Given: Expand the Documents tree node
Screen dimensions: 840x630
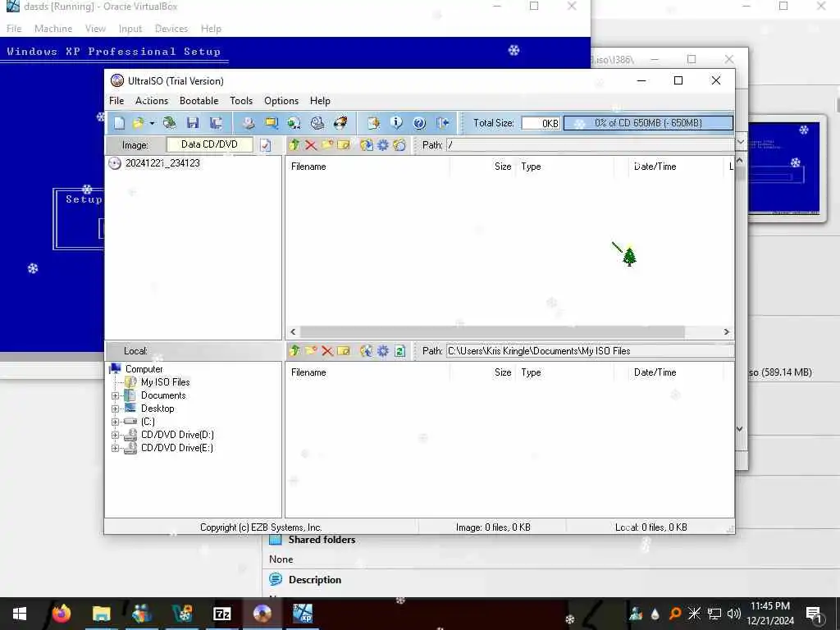Looking at the screenshot, I should pyautogui.click(x=115, y=396).
